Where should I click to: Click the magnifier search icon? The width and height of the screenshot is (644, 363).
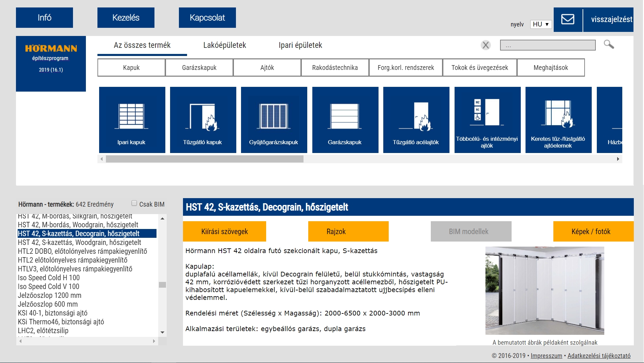pos(609,44)
